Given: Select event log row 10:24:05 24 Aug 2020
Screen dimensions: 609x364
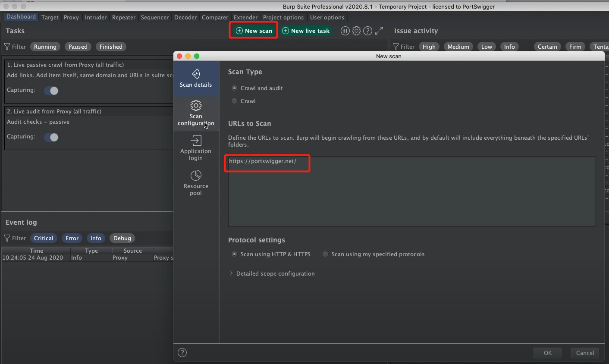Looking at the screenshot, I should click(88, 257).
